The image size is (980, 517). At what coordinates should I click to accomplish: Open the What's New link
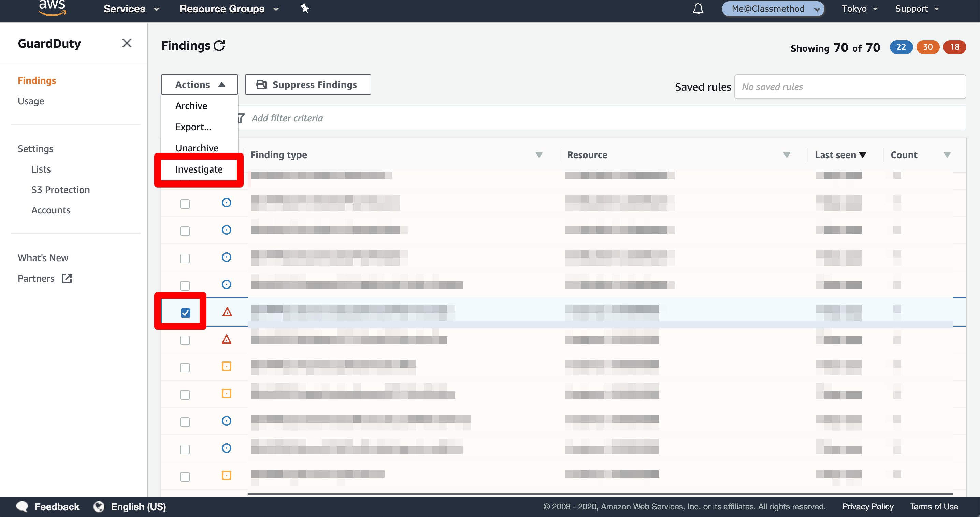point(43,258)
